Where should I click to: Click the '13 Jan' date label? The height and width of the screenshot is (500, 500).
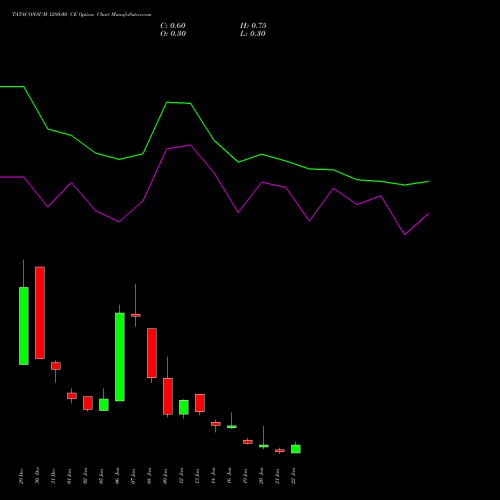click(197, 476)
